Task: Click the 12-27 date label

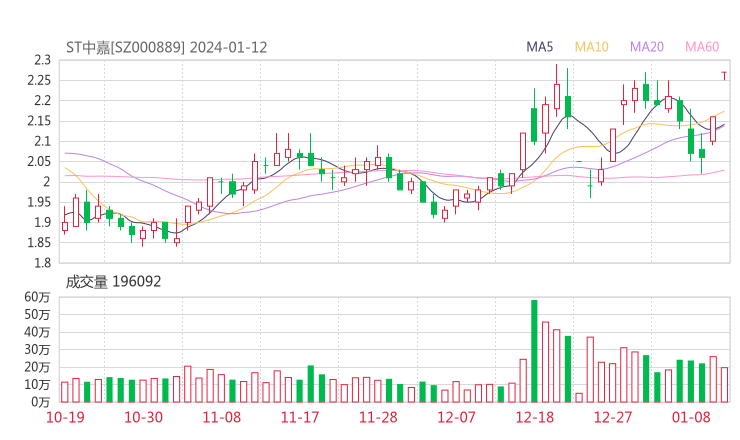Action: pyautogui.click(x=613, y=417)
